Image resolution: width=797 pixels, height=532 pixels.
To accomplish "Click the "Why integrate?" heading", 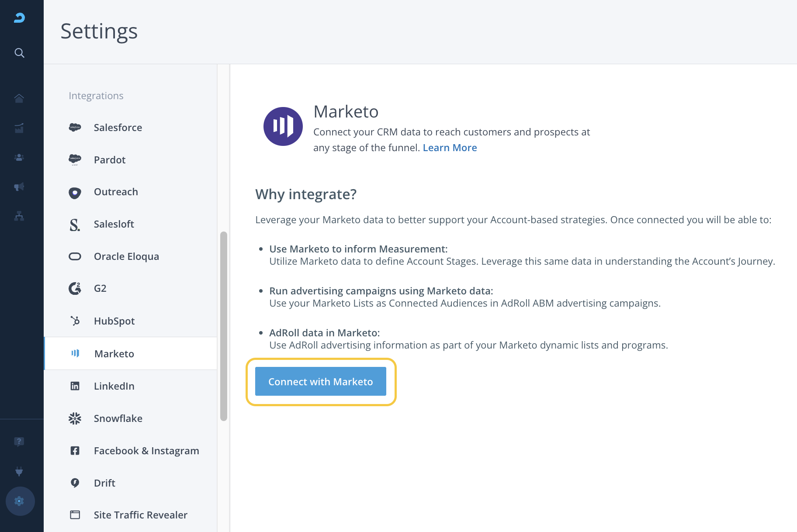I will (x=306, y=194).
